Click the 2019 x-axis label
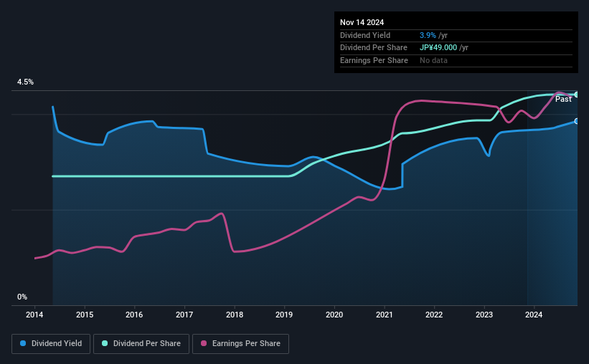589x364 pixels. click(284, 315)
